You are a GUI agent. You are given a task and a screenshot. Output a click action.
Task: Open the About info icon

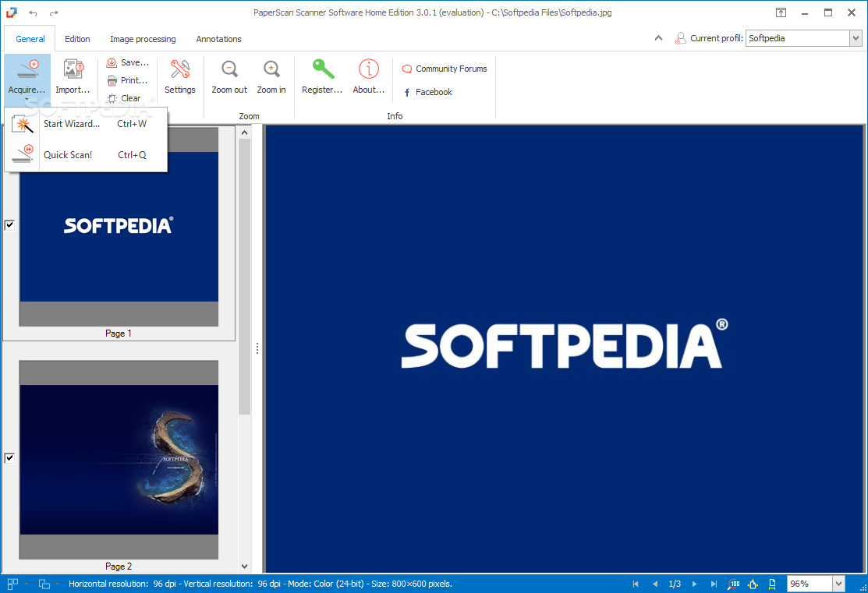[x=369, y=69]
